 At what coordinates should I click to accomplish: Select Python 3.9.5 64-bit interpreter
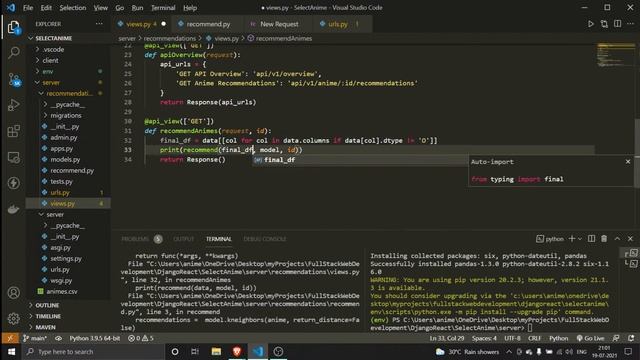click(94, 338)
